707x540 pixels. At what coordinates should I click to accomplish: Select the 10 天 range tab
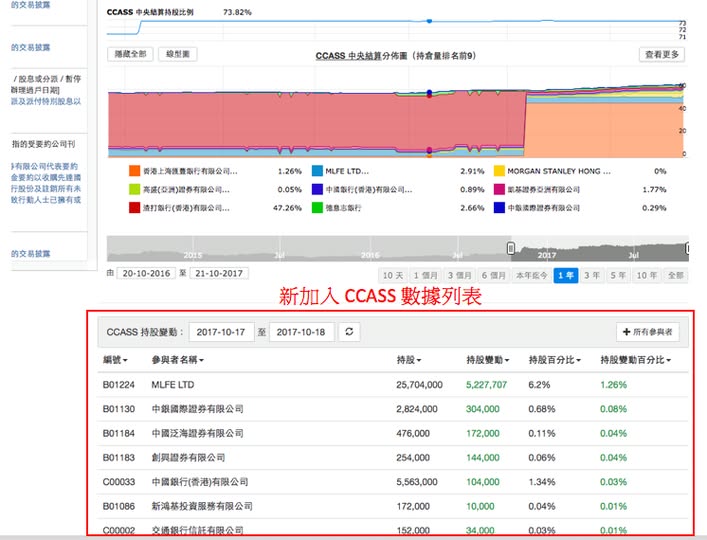coord(393,275)
